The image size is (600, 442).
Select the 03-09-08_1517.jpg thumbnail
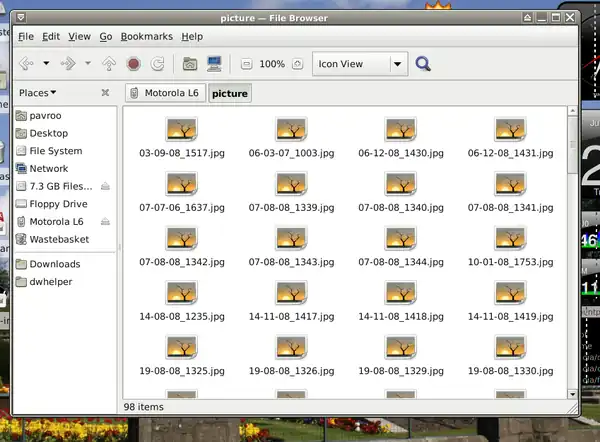point(181,130)
